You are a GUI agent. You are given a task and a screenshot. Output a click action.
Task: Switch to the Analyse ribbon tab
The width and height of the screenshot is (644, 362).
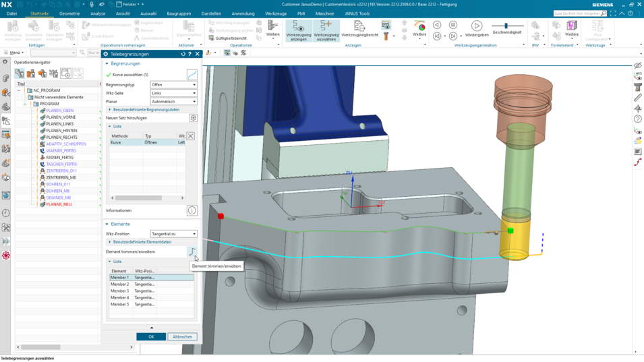(x=98, y=13)
